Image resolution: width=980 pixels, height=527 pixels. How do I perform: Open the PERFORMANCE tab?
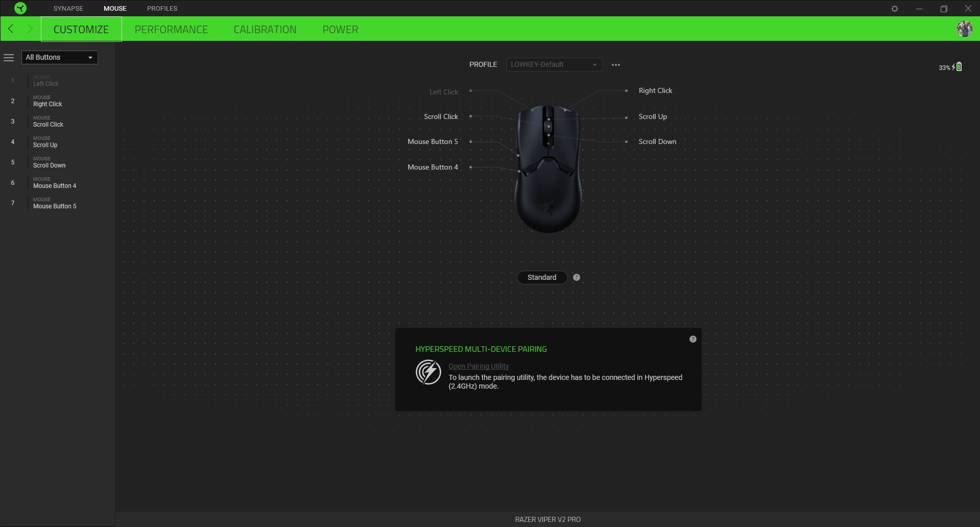point(172,29)
